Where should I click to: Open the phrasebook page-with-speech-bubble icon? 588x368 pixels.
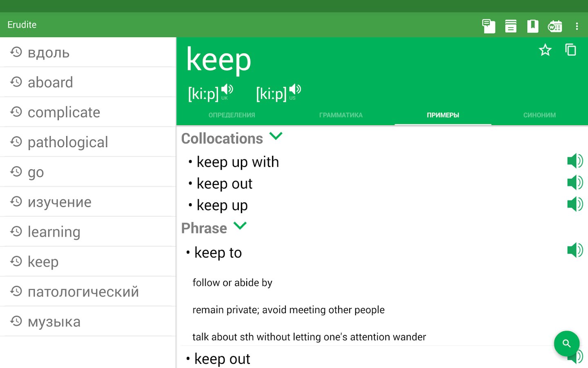click(x=488, y=26)
